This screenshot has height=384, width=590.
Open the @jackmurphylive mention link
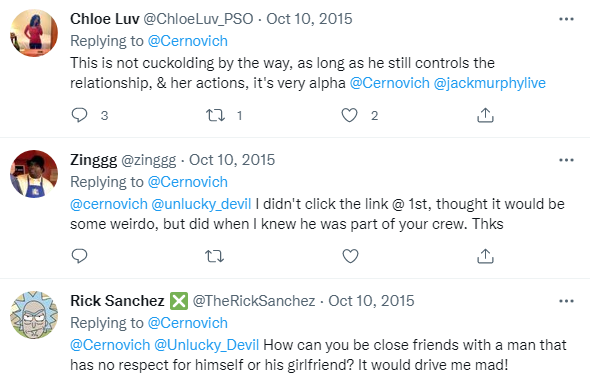click(490, 83)
